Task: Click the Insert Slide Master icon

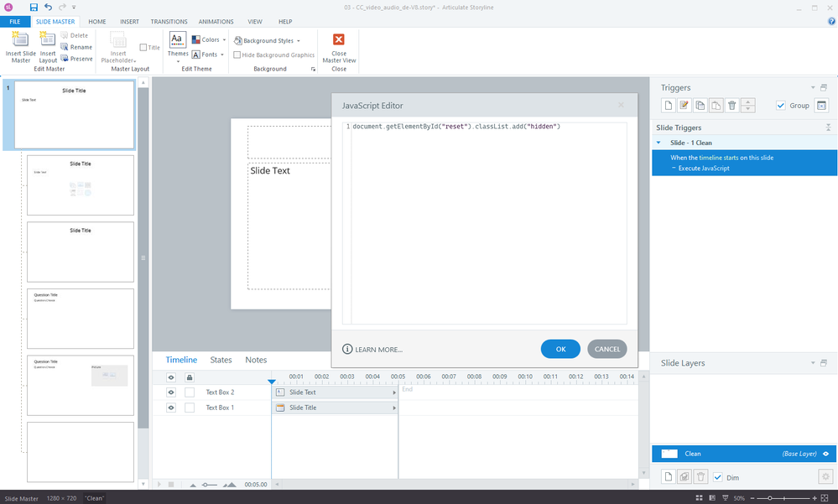Action: point(20,40)
